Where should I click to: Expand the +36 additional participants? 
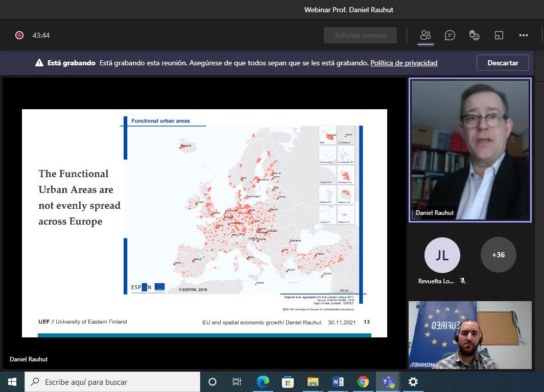(498, 255)
